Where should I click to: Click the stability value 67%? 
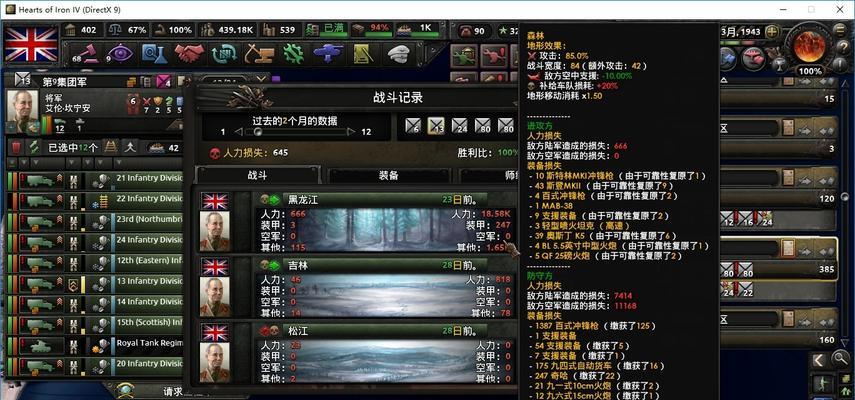(x=137, y=30)
